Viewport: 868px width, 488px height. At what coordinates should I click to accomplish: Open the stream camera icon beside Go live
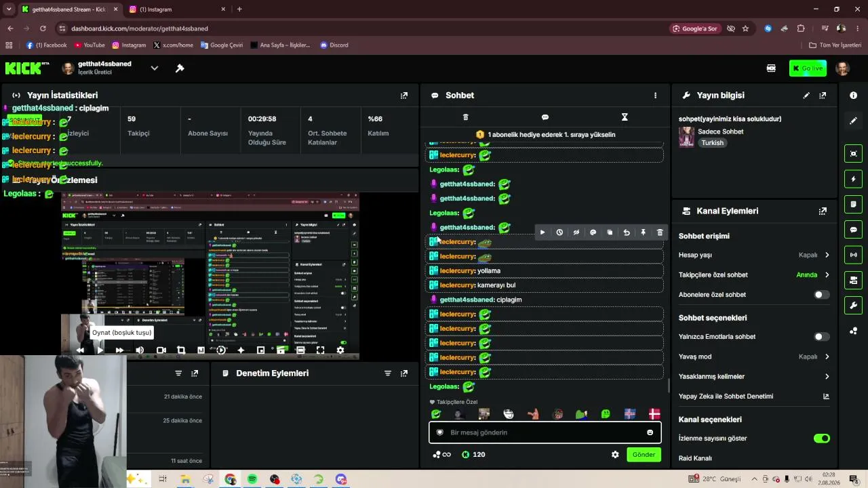coord(771,68)
